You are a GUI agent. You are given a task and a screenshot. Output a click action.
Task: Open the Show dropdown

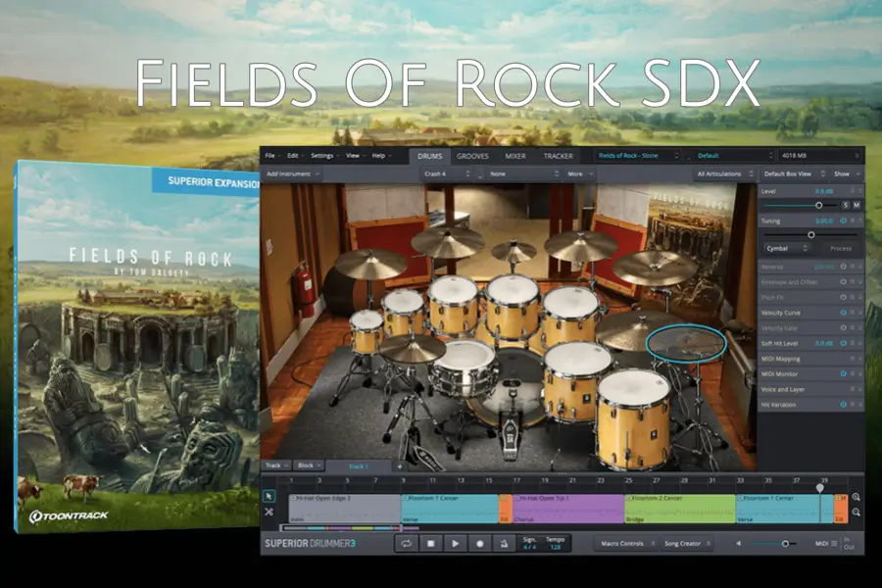click(847, 173)
